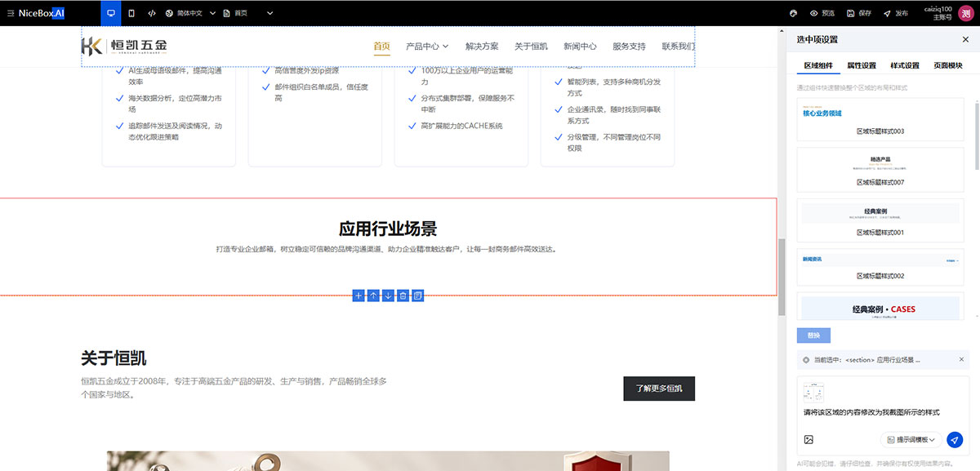Image resolution: width=980 pixels, height=471 pixels.
Task: Expand the 产品中心 navigation menu
Action: click(x=427, y=47)
